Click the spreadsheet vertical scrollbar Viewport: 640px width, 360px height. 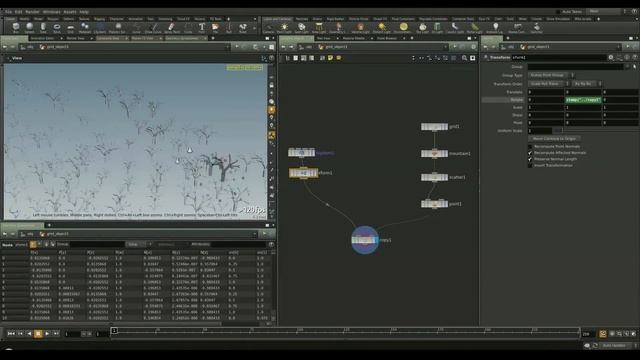tap(273, 285)
